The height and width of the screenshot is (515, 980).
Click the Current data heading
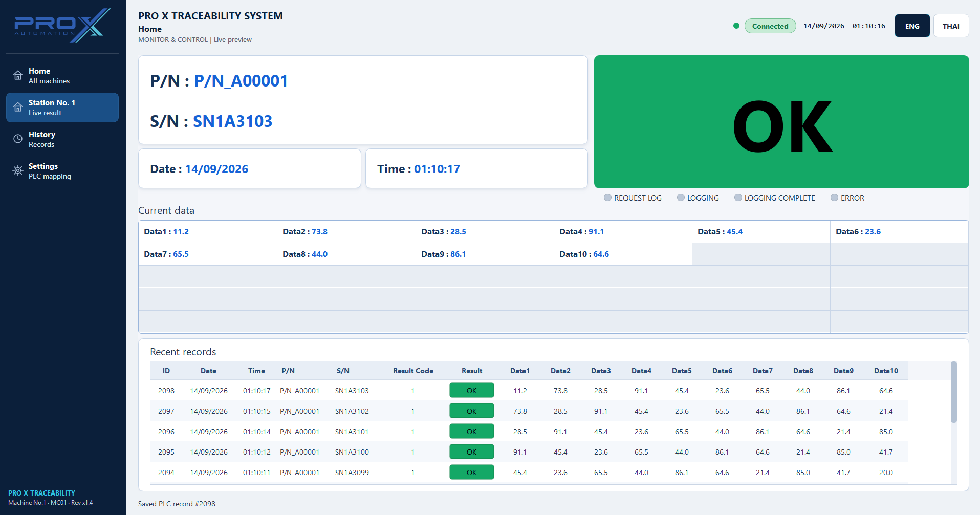166,210
